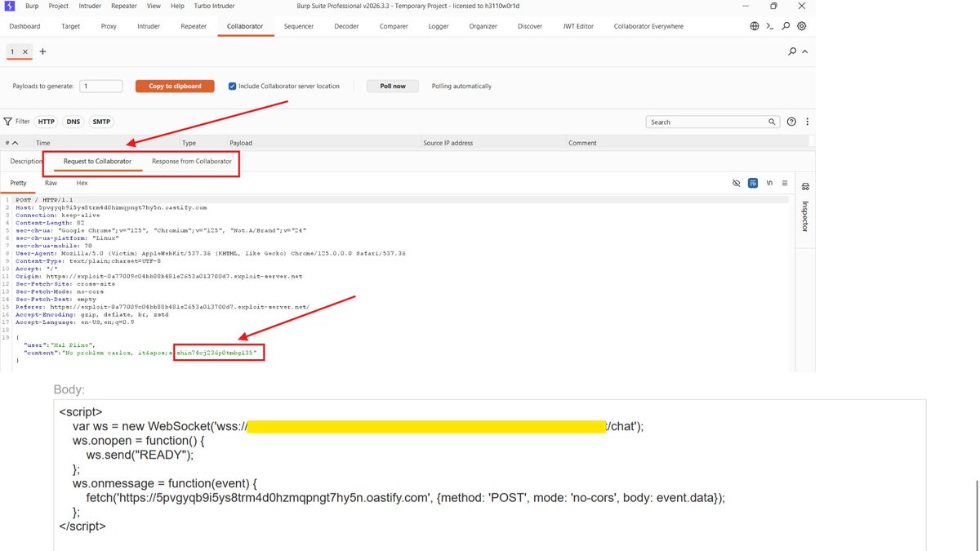980x551 pixels.
Task: Switch to the JWT Editor tab
Action: click(x=578, y=26)
